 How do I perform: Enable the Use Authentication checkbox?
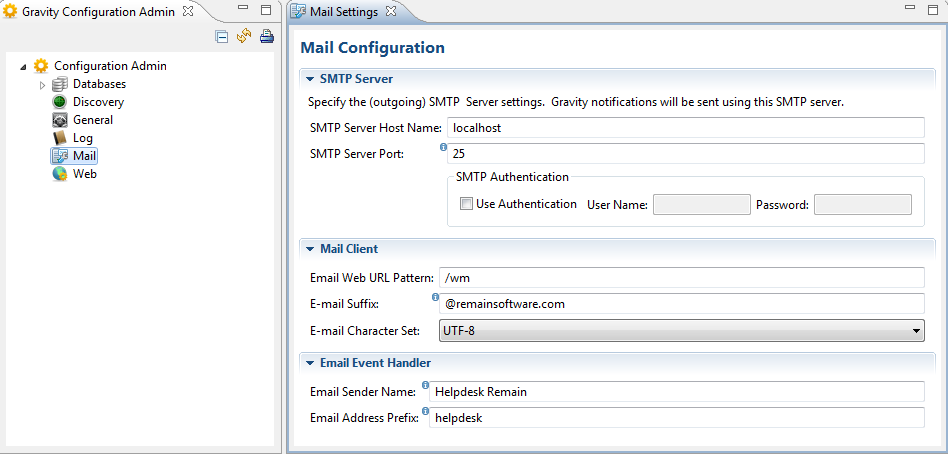466,204
